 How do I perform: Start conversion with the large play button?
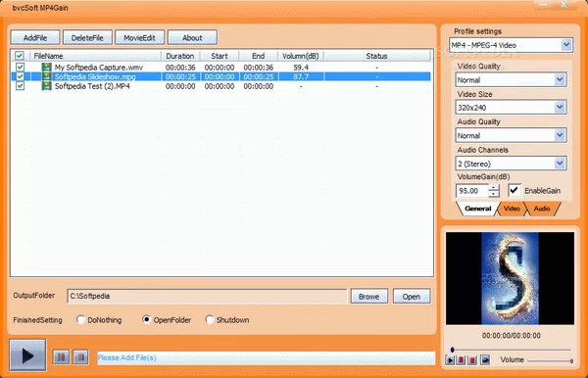[27, 355]
